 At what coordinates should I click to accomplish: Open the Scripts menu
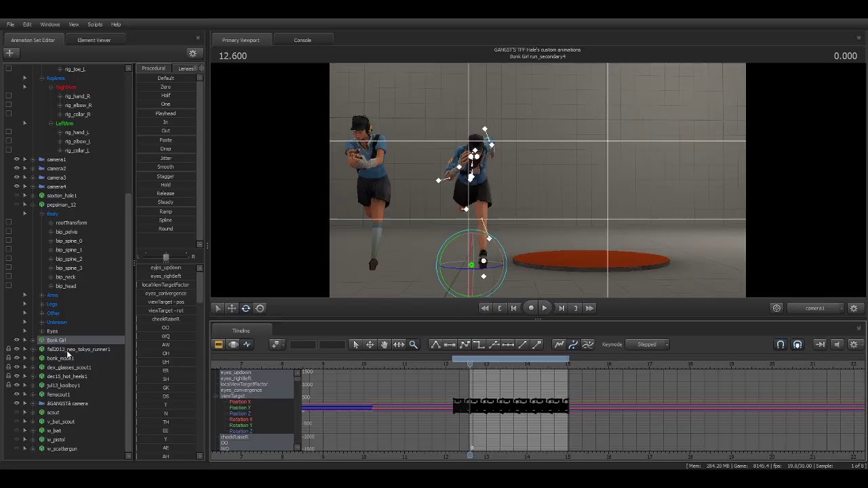[x=95, y=24]
